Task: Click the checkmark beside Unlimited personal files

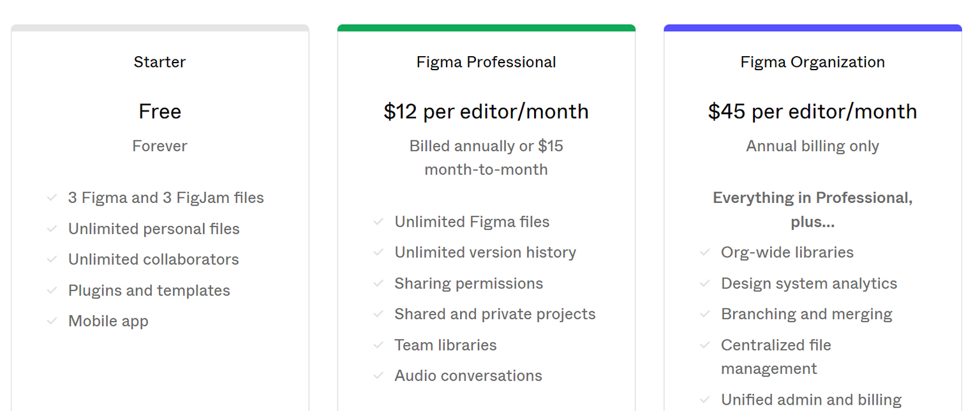Action: coord(52,229)
